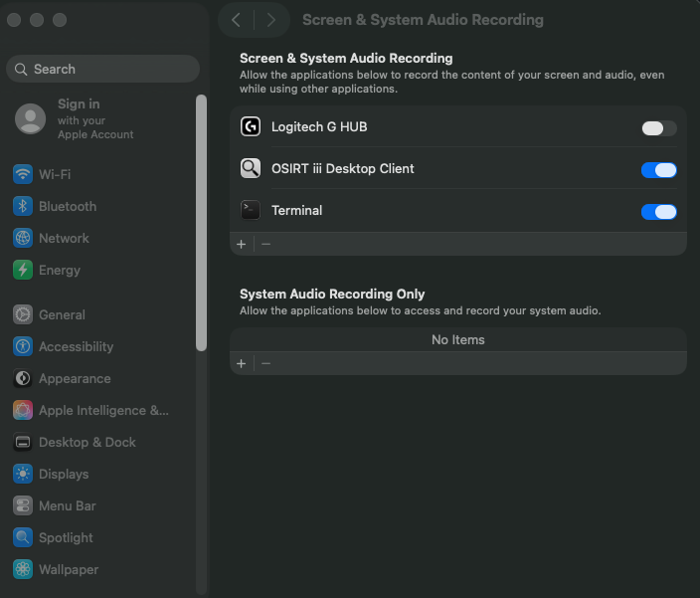Disable OSIRT iii Desktop Client toggle
The height and width of the screenshot is (598, 700).
(658, 170)
